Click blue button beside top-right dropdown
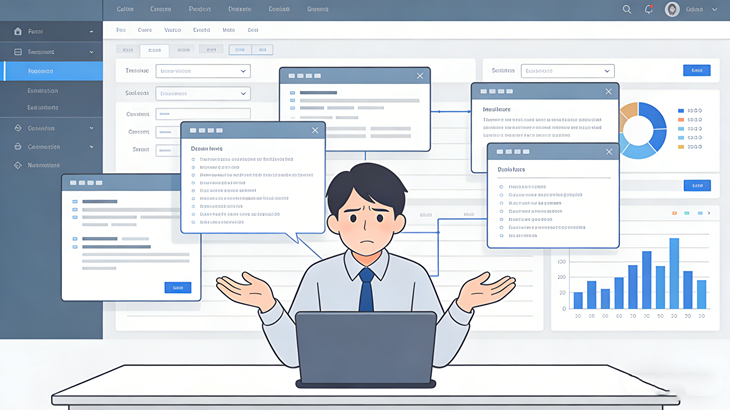 click(x=696, y=71)
